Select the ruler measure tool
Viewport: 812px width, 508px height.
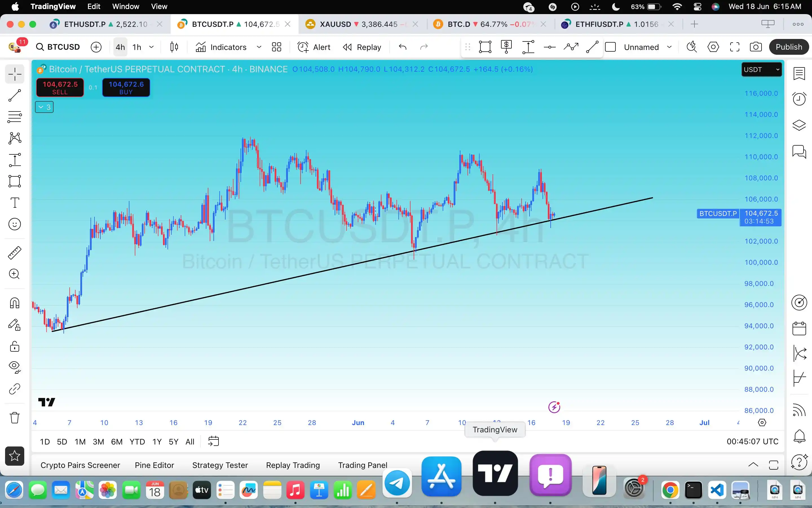pyautogui.click(x=15, y=253)
